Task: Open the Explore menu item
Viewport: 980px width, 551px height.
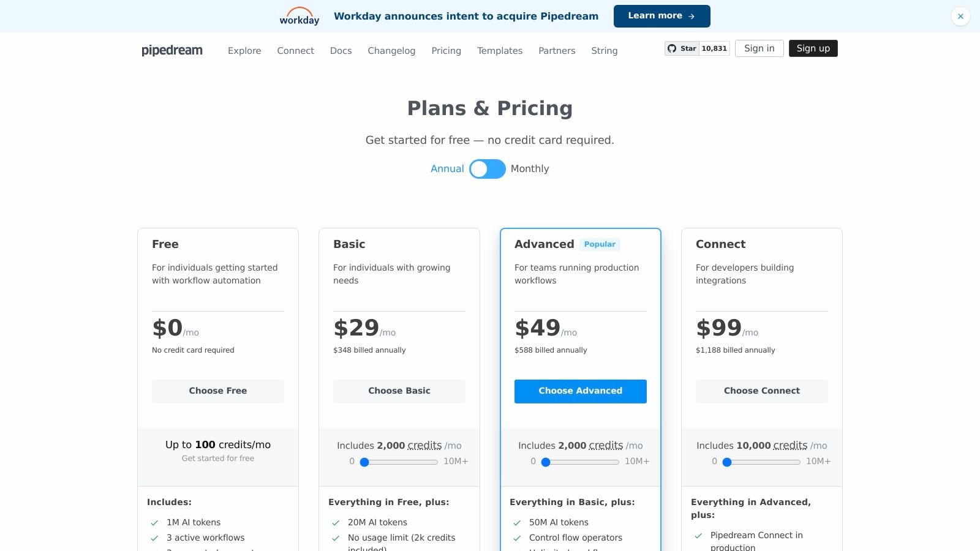Action: pos(244,51)
